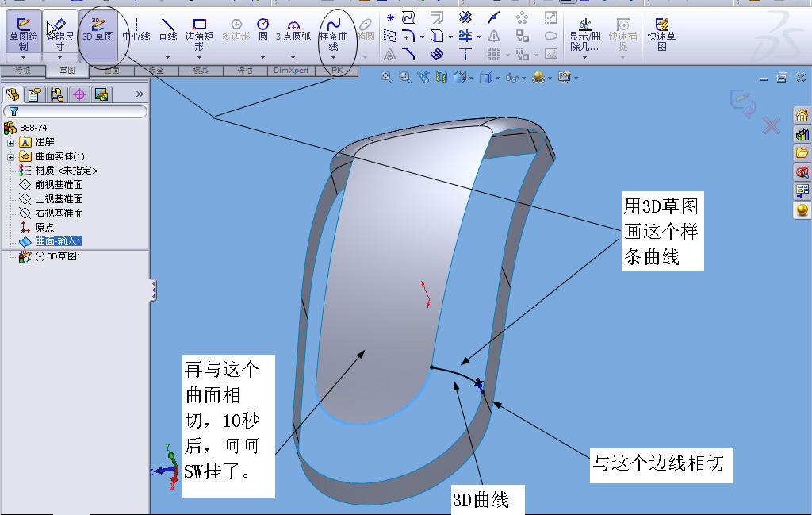Pick the 圆 circle tool

click(x=263, y=30)
